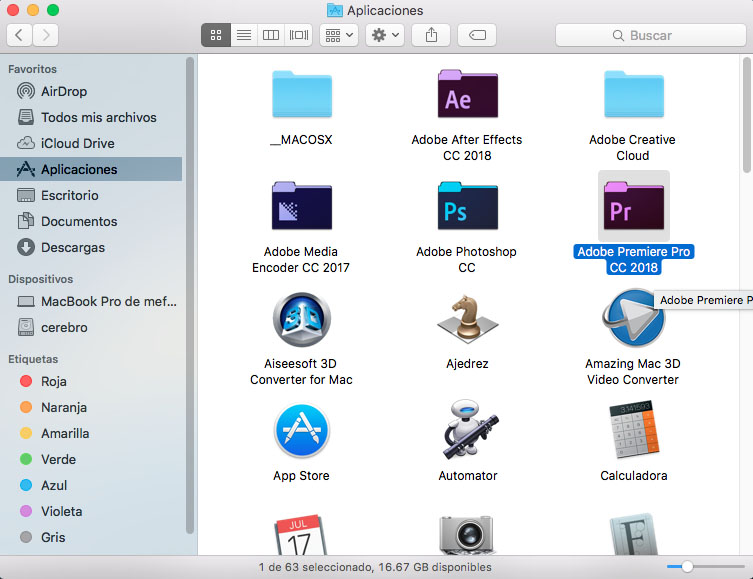Viewport: 753px width, 579px height.
Task: Select the calendar icon showing JUL 17
Action: [x=301, y=535]
